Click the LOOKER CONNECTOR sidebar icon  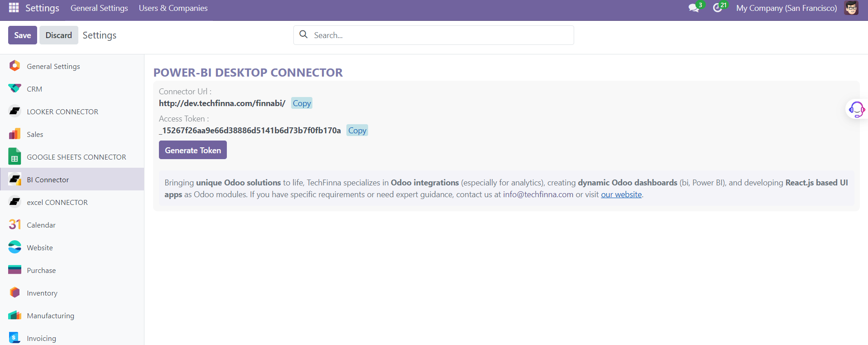(14, 111)
